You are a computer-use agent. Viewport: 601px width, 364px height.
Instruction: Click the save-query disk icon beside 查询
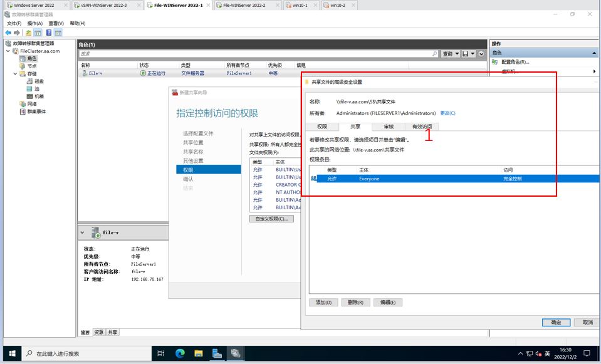point(465,53)
